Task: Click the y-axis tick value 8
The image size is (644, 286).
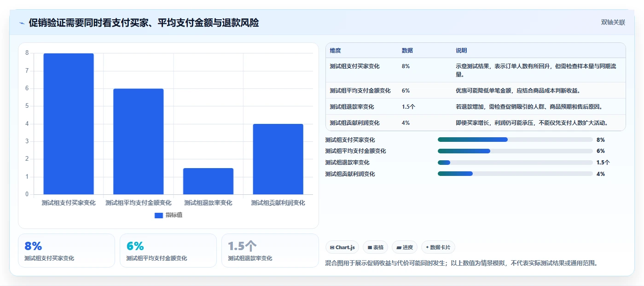Action: point(27,53)
